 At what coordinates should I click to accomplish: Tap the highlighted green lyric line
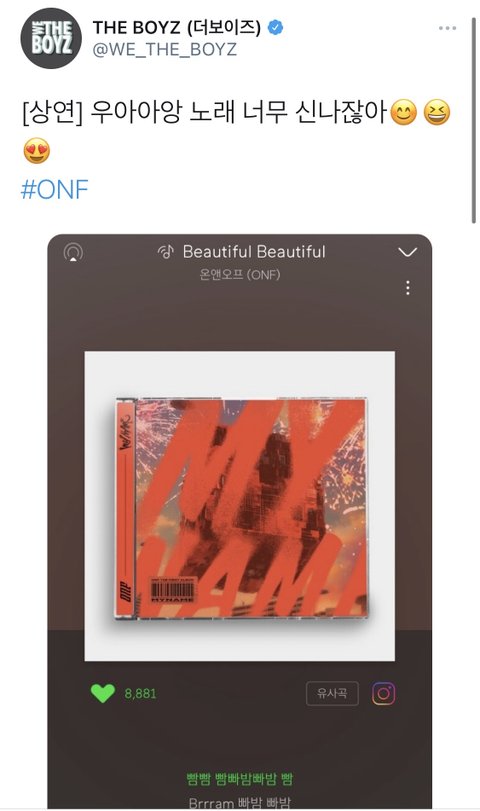(239, 778)
